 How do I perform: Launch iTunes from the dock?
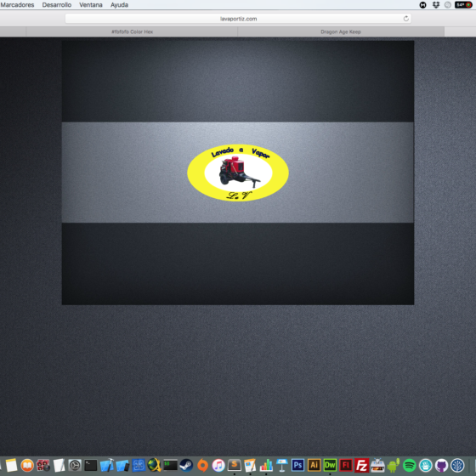tap(218, 465)
